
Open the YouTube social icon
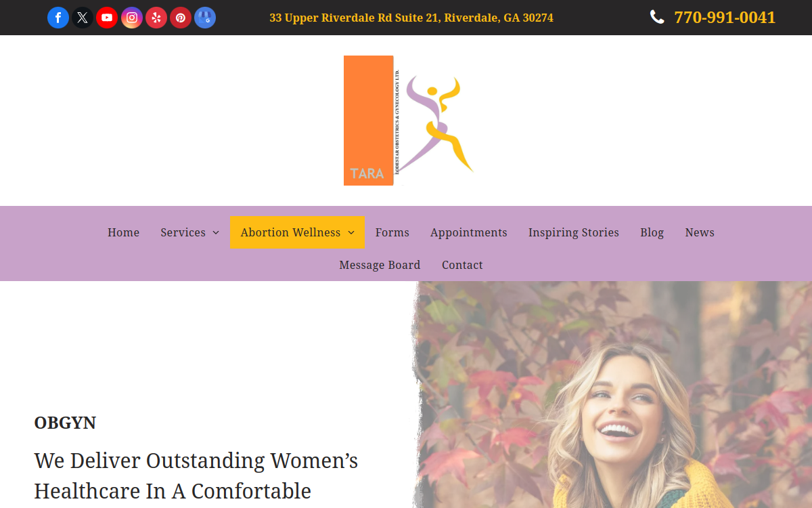pos(107,18)
